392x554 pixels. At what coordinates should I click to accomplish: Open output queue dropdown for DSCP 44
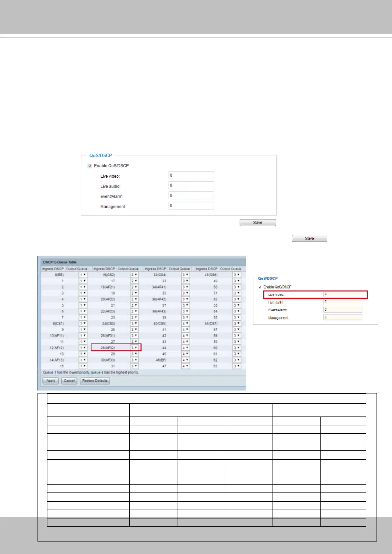[186, 348]
